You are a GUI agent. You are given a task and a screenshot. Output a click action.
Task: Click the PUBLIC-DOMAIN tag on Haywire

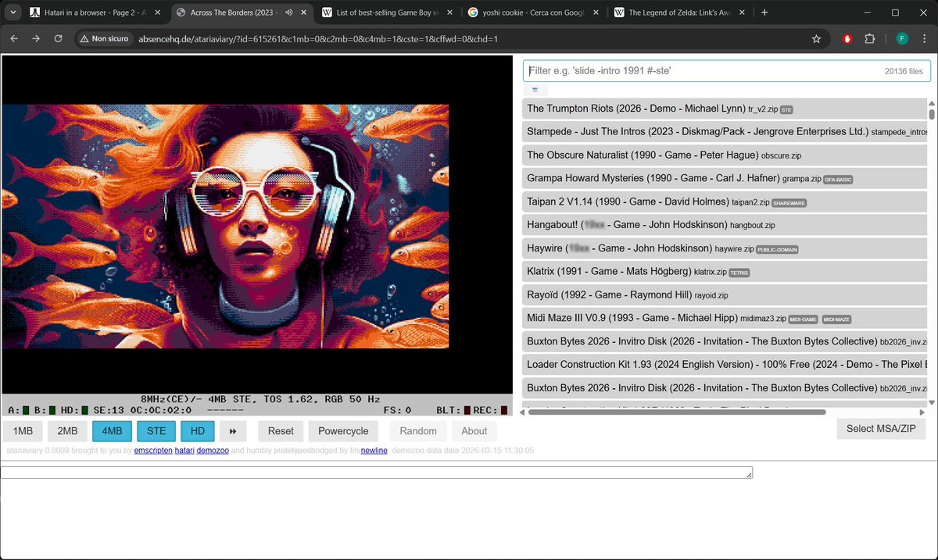(778, 250)
